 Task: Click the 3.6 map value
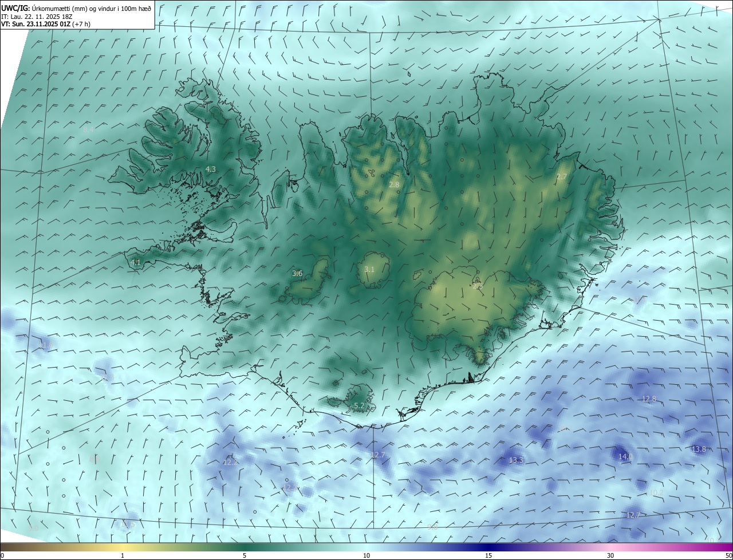pos(297,274)
